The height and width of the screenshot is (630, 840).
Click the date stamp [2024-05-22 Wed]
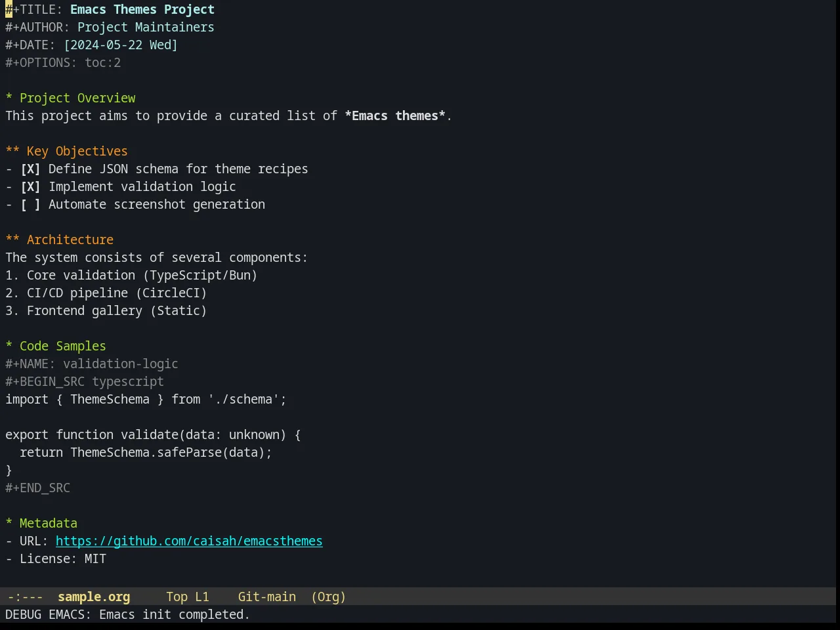(121, 45)
